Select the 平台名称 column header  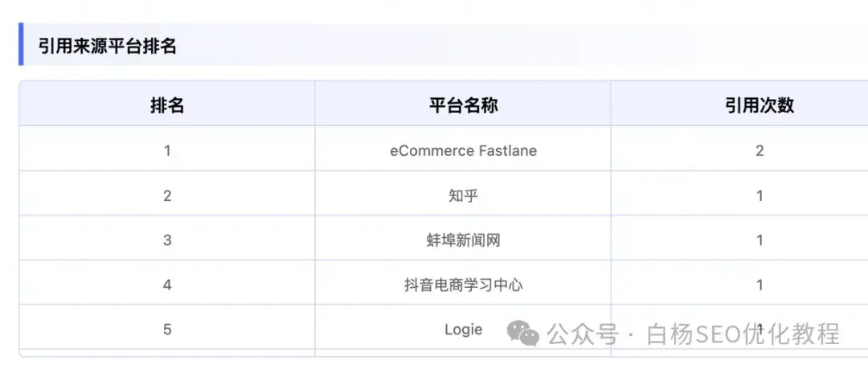coord(463,105)
